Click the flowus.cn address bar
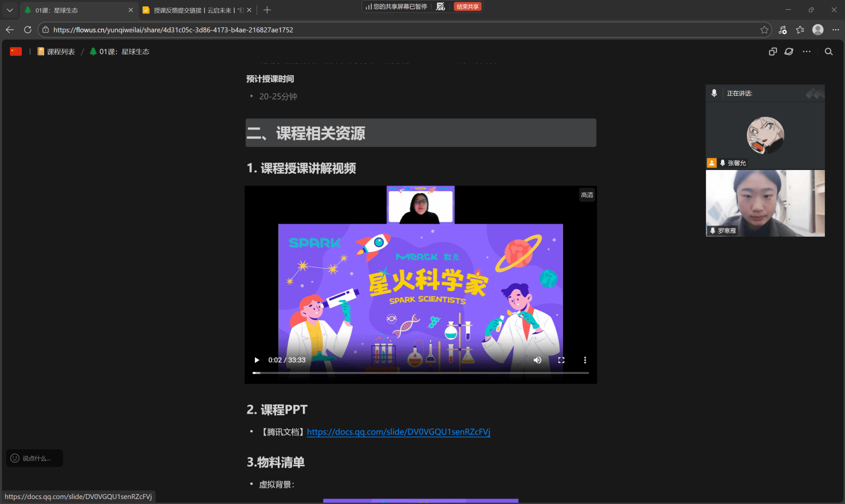This screenshot has height=504, width=845. point(404,30)
